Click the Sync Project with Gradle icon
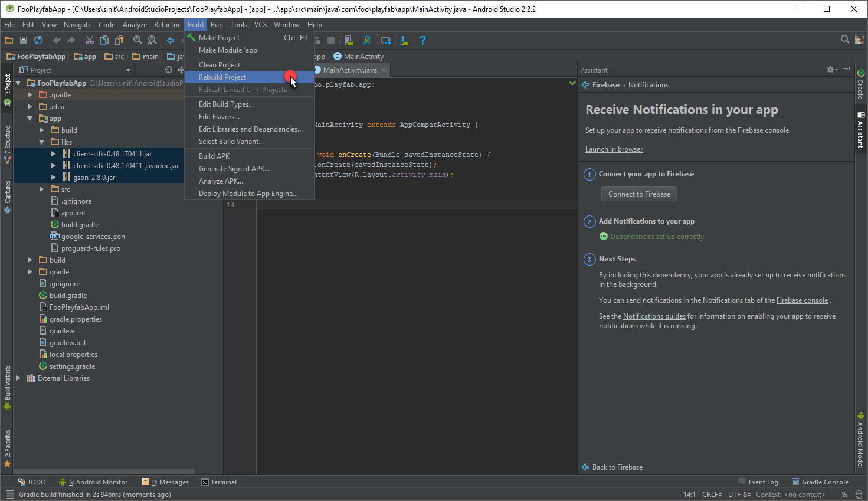868x501 pixels. 367,40
